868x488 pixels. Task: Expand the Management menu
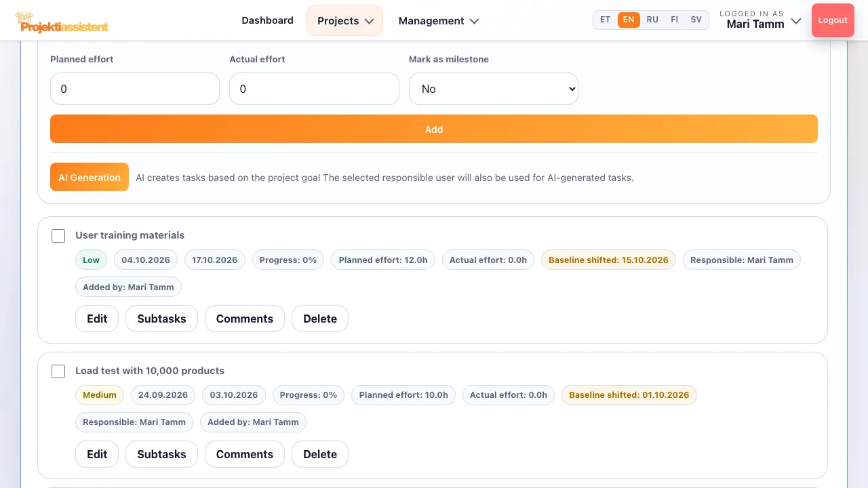(438, 20)
